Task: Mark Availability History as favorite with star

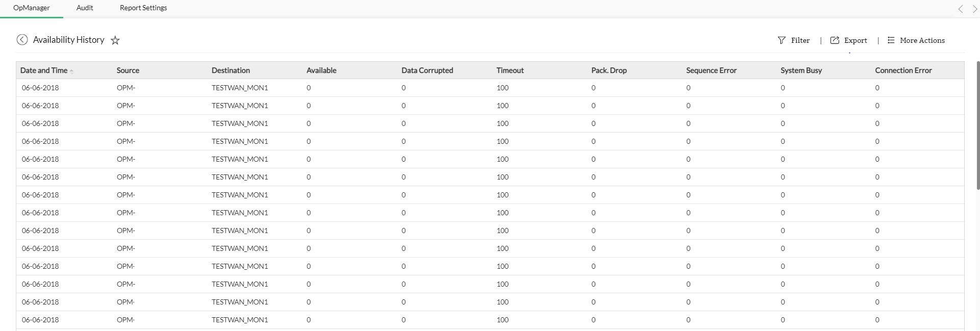Action: point(115,40)
